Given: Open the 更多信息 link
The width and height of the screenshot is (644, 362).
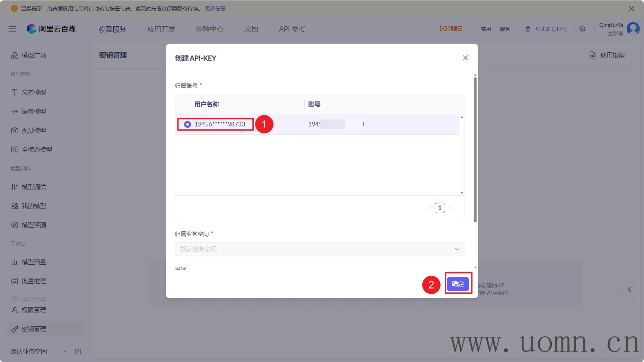Looking at the screenshot, I should 215,8.
